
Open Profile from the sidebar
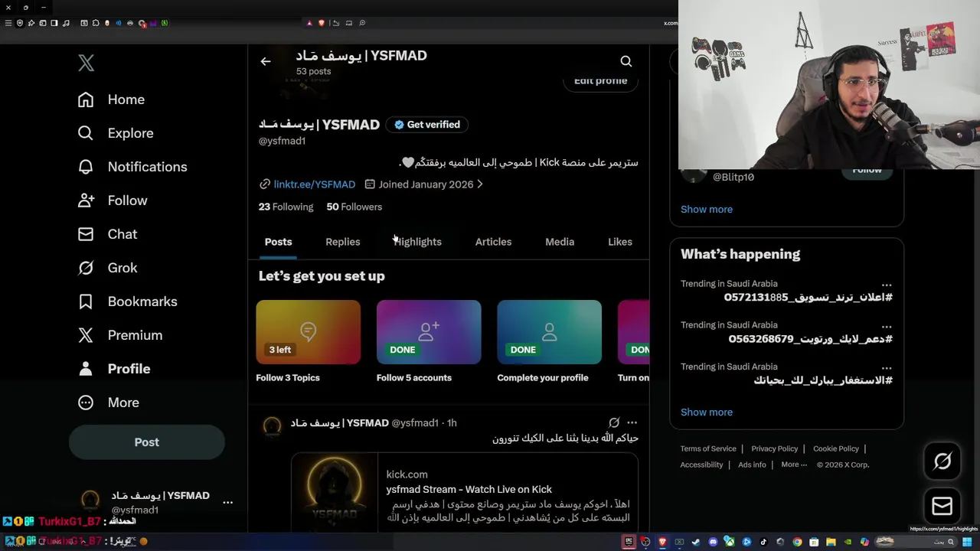point(114,369)
